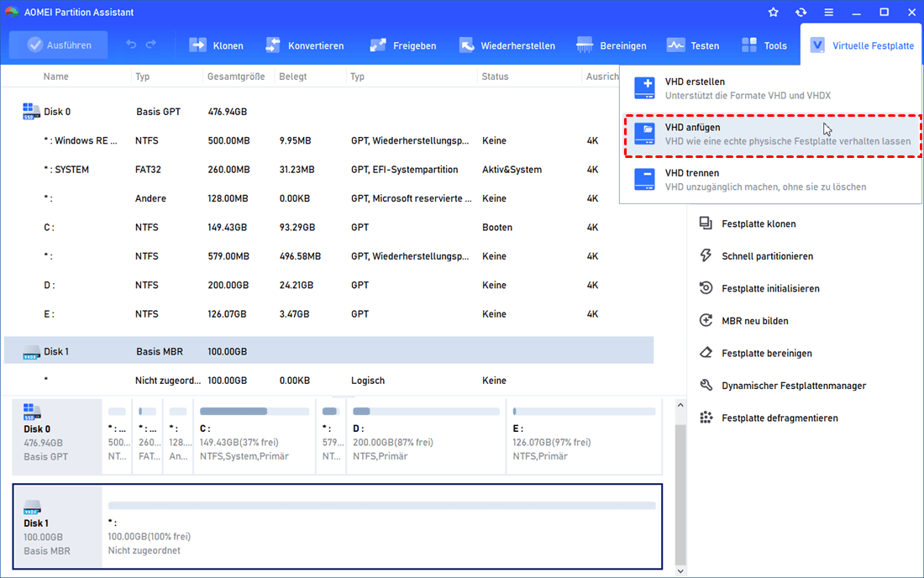Screen dimensions: 924x578
Task: Click the undo arrow icon
Action: (131, 45)
